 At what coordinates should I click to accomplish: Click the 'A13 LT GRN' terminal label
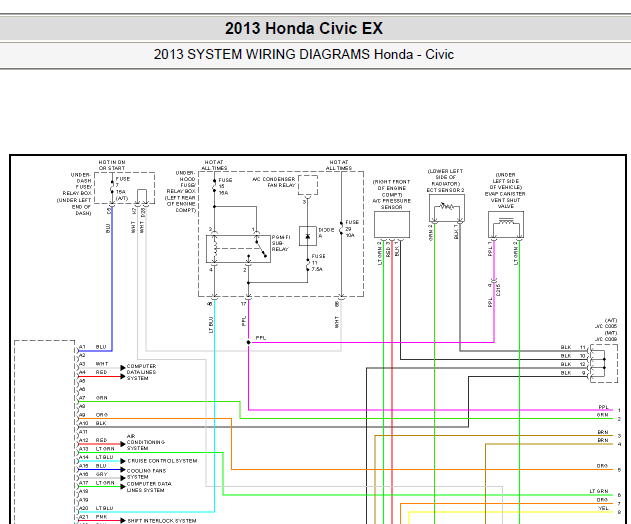(x=97, y=449)
